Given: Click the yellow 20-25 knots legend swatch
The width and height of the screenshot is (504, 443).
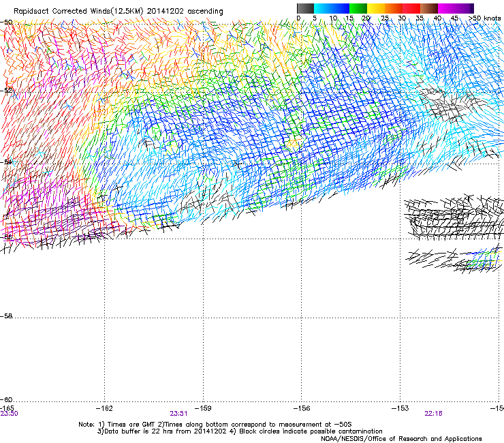Looking at the screenshot, I should coord(376,8).
